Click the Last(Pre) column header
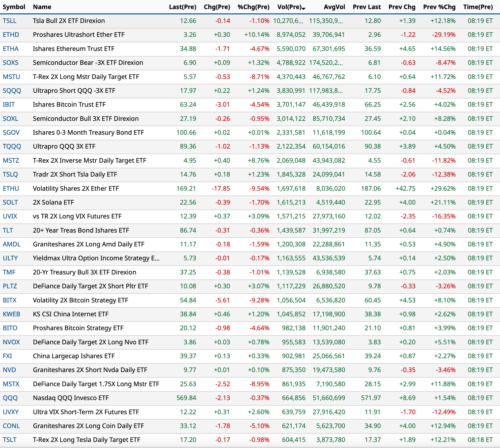Image resolution: width=500 pixels, height=448 pixels. 182,7
